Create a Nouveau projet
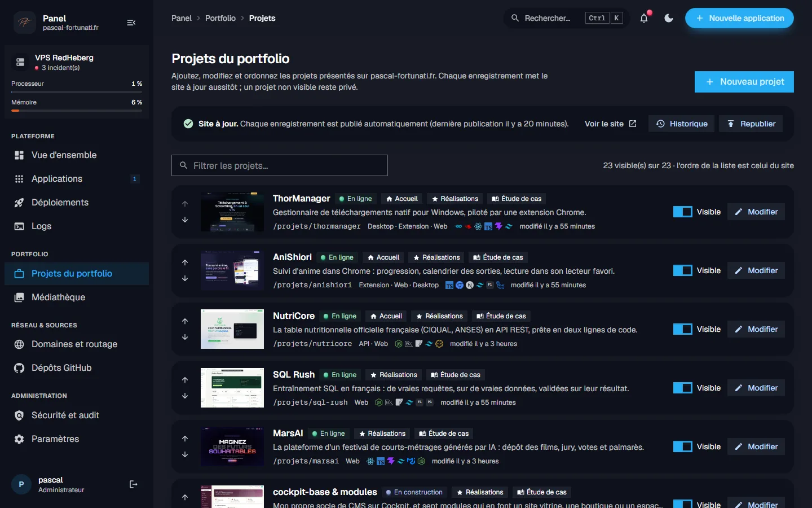The height and width of the screenshot is (508, 812). click(x=744, y=82)
